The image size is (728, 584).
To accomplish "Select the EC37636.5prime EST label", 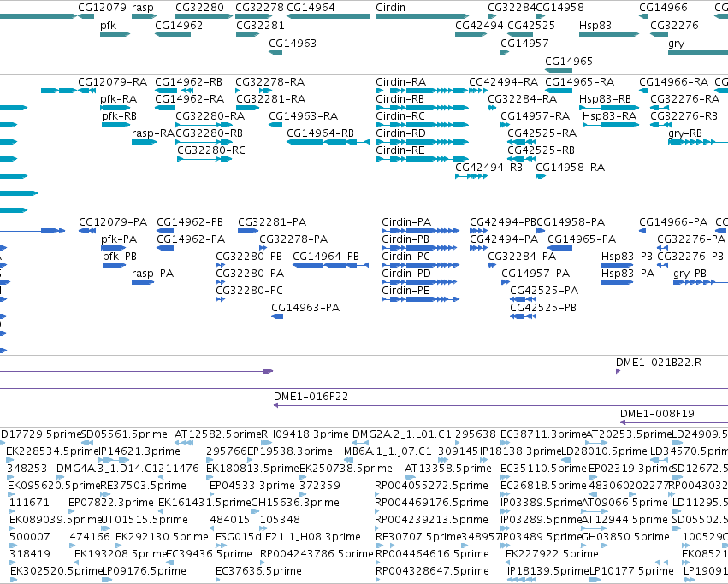I will (x=258, y=570).
